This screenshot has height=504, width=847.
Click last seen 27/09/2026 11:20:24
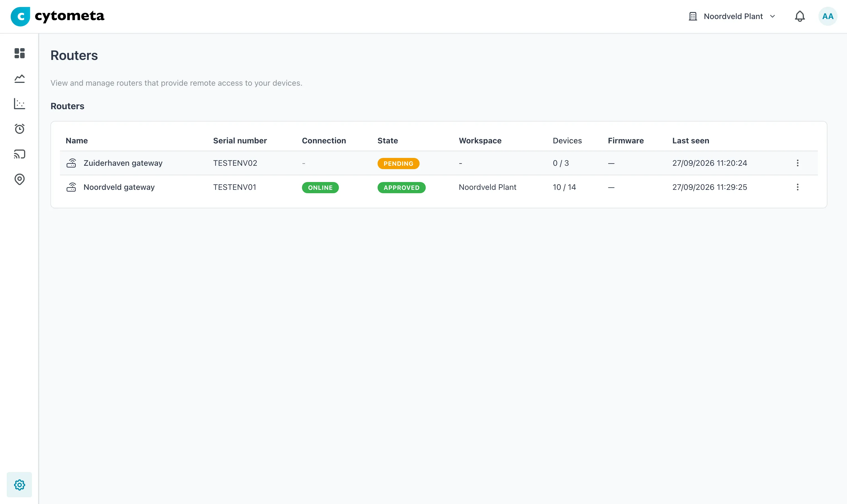709,163
